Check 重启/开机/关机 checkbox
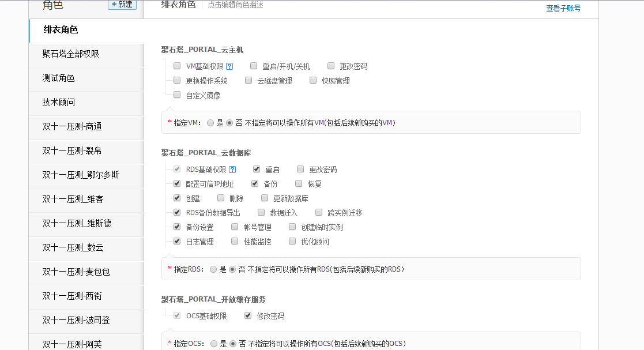 point(254,66)
